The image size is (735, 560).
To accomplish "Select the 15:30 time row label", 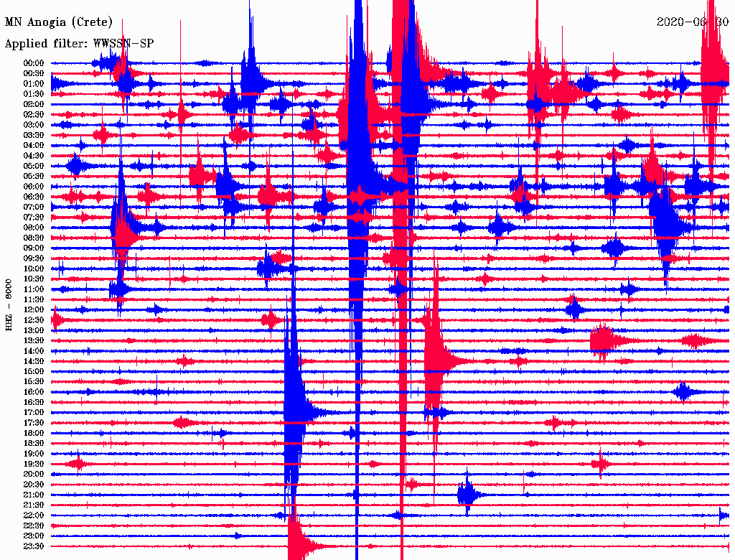I will pyautogui.click(x=34, y=382).
